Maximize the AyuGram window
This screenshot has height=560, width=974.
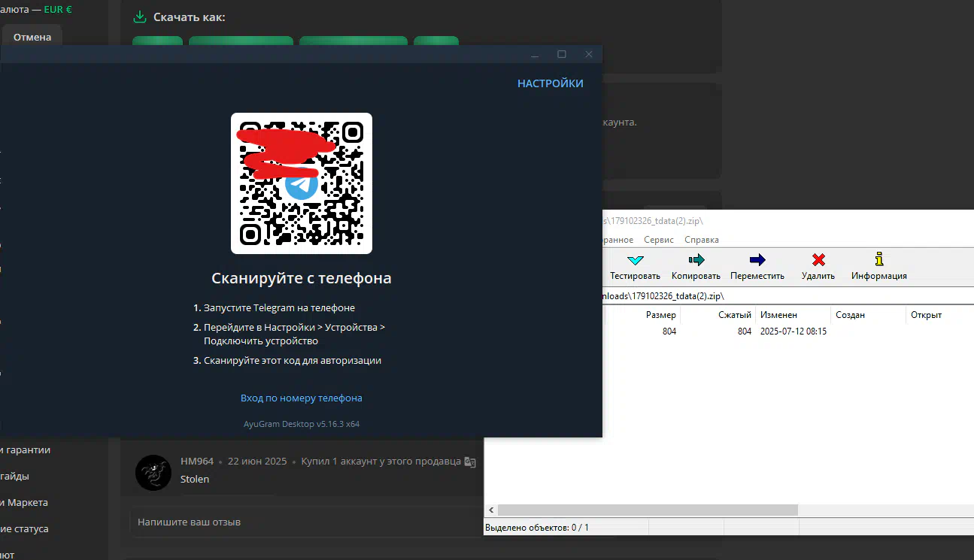(x=562, y=54)
